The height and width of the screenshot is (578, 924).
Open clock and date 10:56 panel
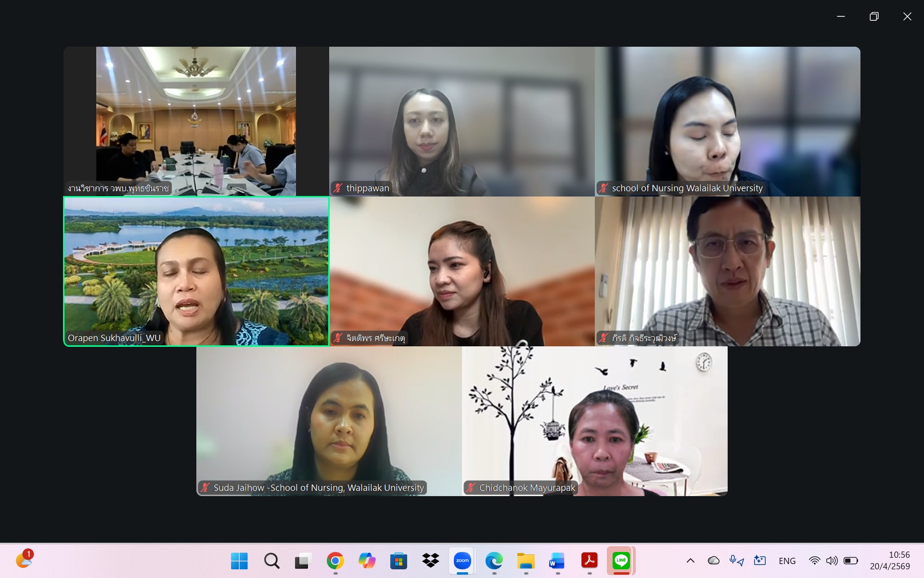pos(889,561)
